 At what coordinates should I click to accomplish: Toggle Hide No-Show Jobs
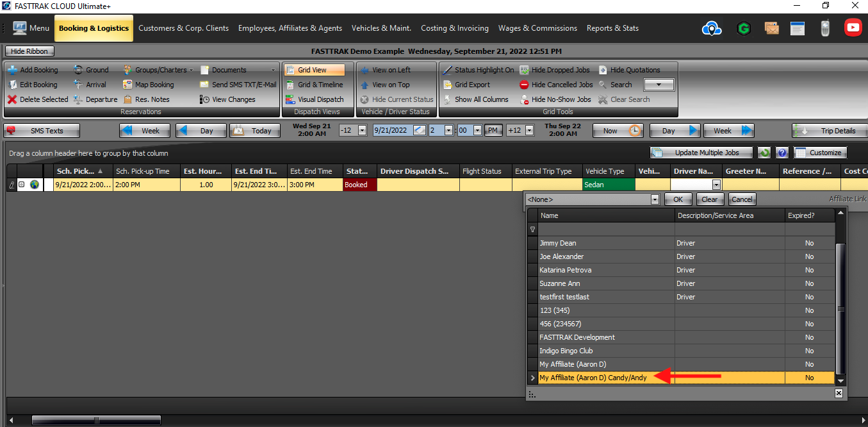click(555, 99)
